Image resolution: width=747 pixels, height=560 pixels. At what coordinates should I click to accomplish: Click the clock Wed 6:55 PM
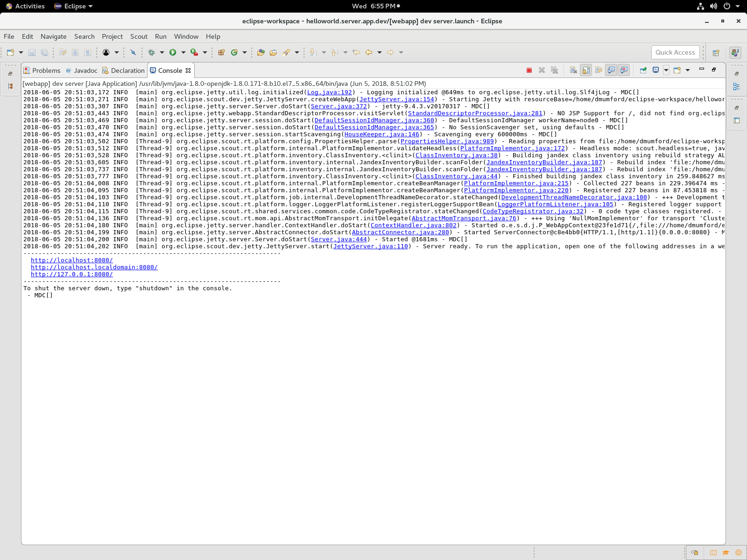click(376, 6)
